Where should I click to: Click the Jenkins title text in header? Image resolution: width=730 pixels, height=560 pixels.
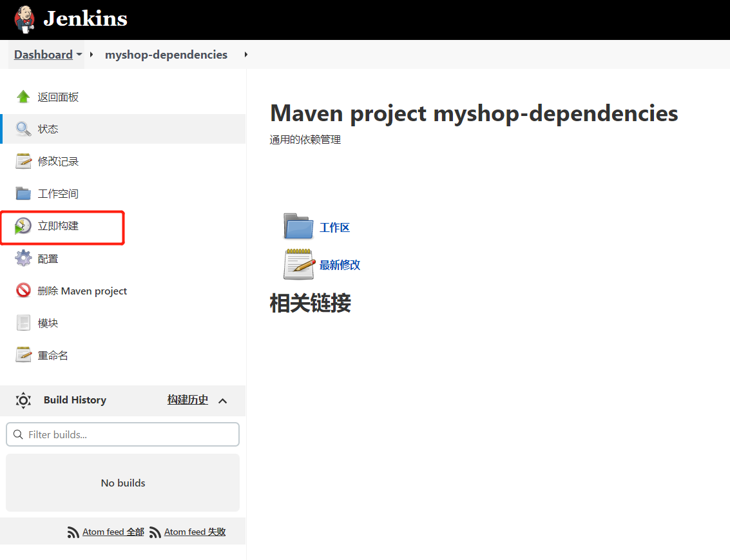[85, 19]
